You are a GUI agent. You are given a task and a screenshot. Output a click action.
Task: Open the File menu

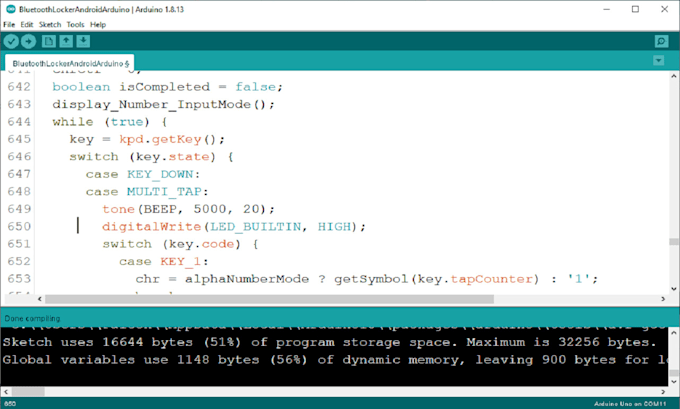9,25
